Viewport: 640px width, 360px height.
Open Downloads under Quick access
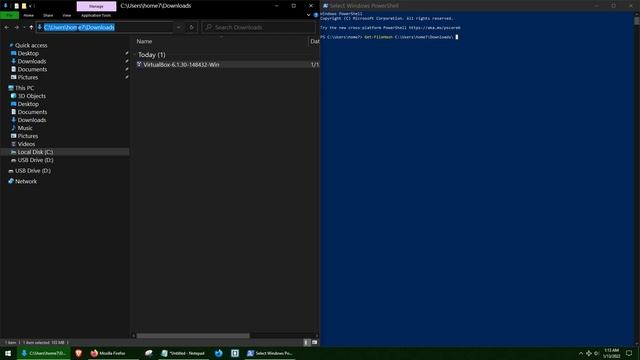click(31, 61)
